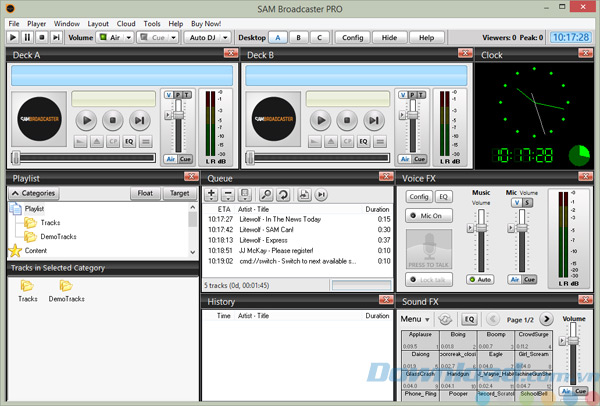This screenshot has width=600, height=406.
Task: Click the Queue refresh/shuffle icon
Action: point(283,195)
